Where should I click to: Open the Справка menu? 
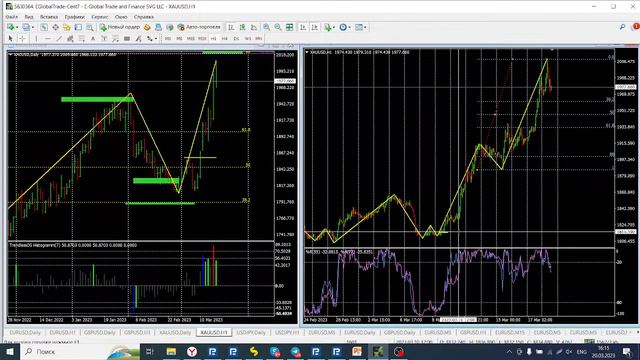coord(144,17)
